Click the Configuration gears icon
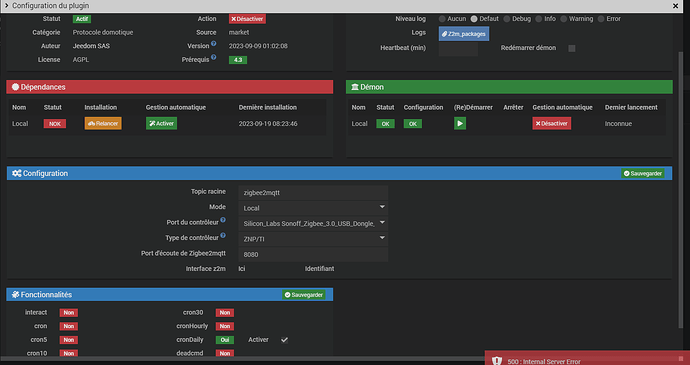 coord(17,173)
